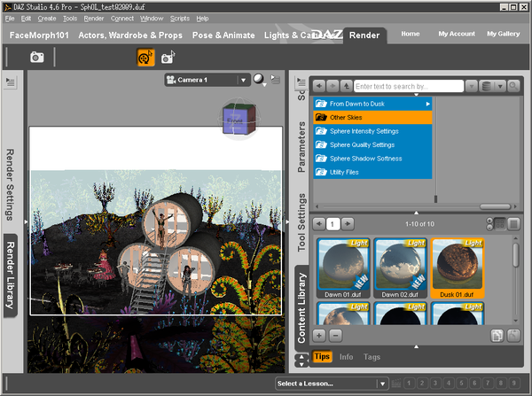
Task: Expand From Dawn to Dusk submenu arrow
Action: coord(428,104)
